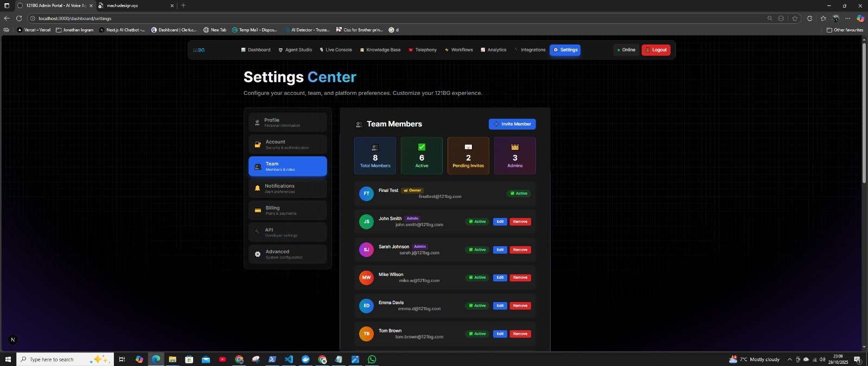Log out with the red Logout button

pyautogui.click(x=656, y=50)
